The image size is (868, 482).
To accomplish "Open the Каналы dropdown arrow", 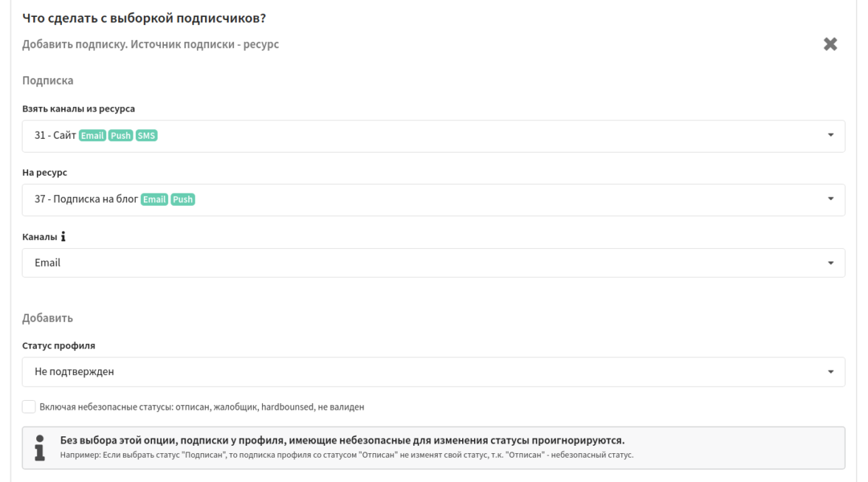I will (830, 263).
